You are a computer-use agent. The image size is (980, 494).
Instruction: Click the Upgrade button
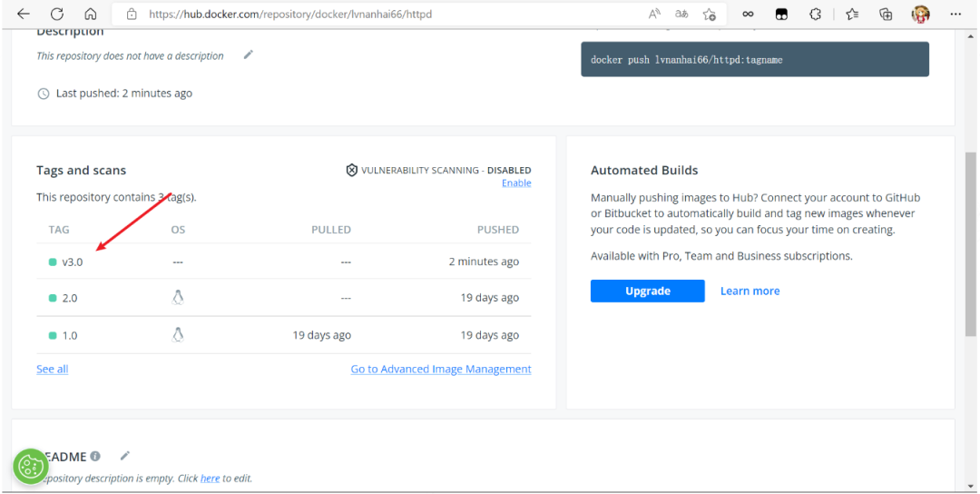tap(648, 291)
